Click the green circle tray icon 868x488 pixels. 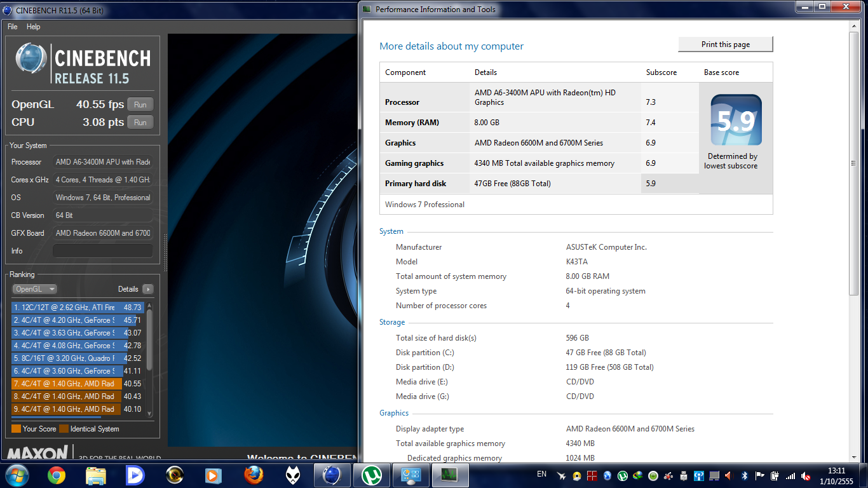coord(653,476)
